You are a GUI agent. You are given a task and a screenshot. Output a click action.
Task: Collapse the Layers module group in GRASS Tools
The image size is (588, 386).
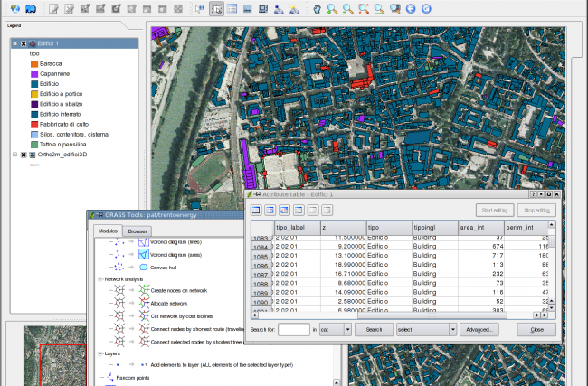(100, 353)
